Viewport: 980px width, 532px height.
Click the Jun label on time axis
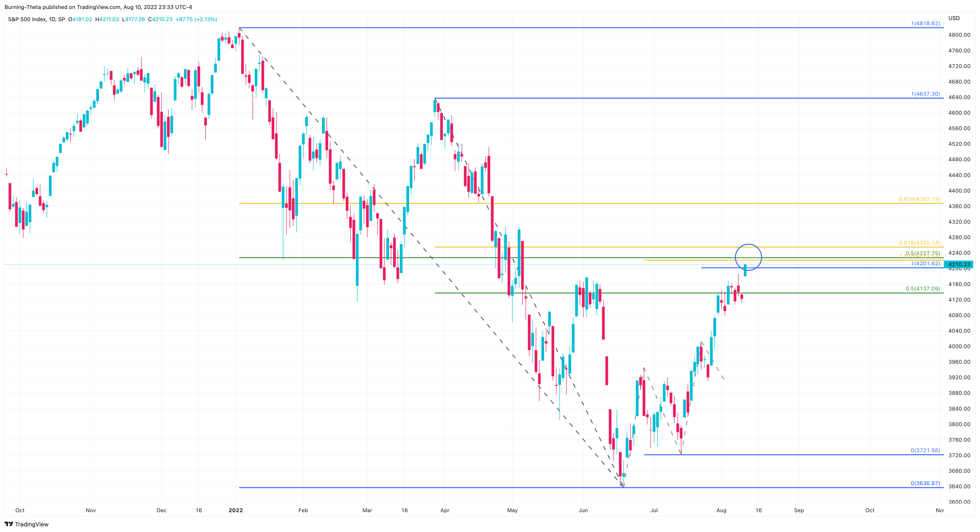click(583, 510)
